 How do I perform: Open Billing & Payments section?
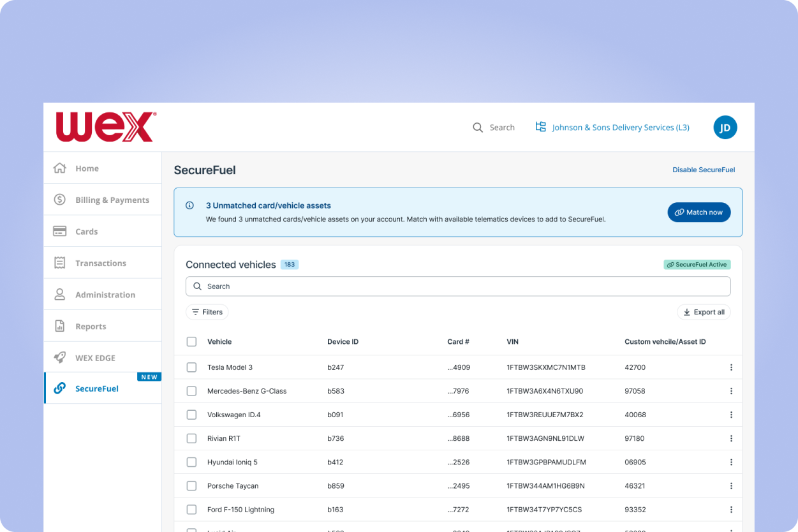[x=103, y=200]
